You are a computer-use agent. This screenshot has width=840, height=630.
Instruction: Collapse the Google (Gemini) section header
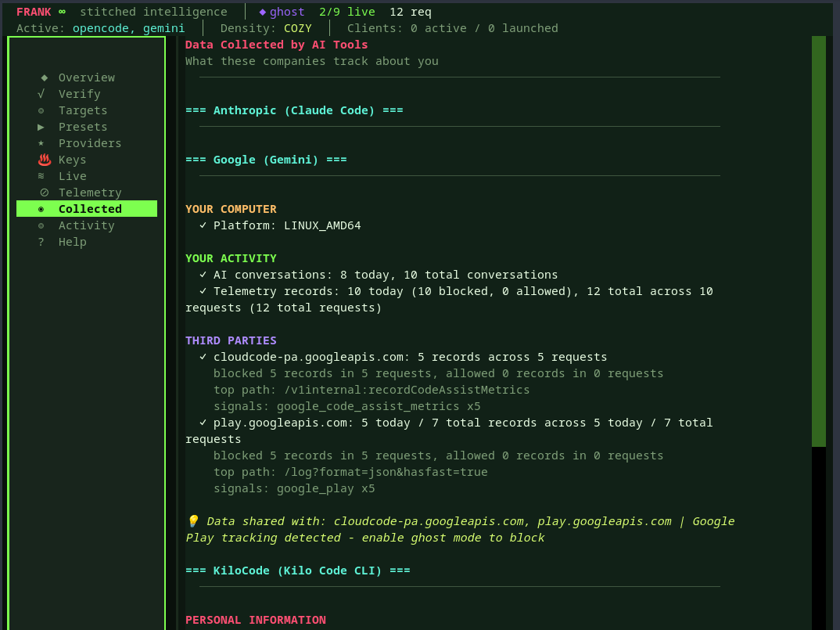[x=266, y=160]
